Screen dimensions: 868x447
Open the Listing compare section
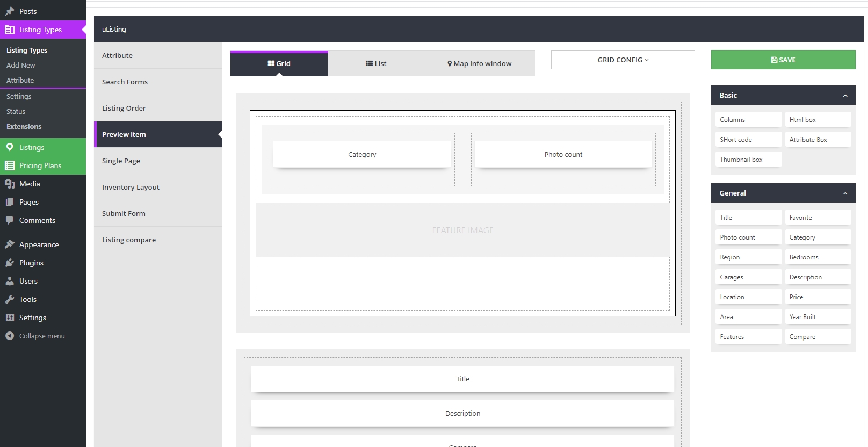click(158, 240)
